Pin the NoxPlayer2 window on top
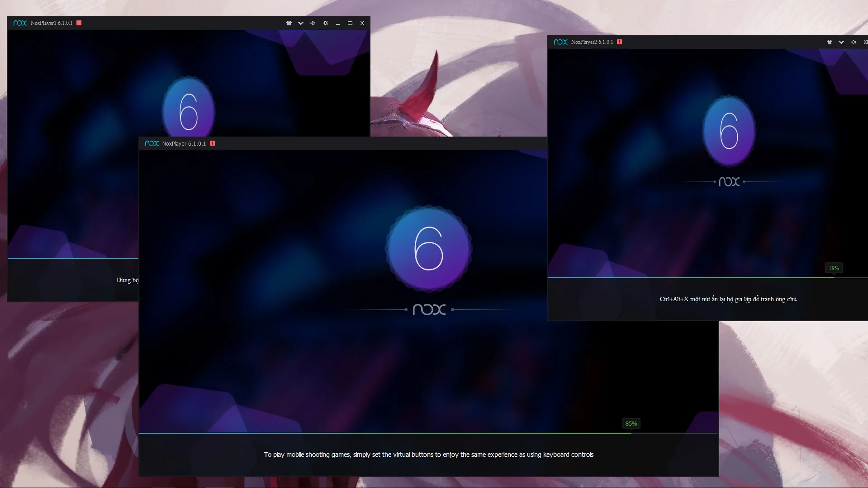 (x=854, y=42)
